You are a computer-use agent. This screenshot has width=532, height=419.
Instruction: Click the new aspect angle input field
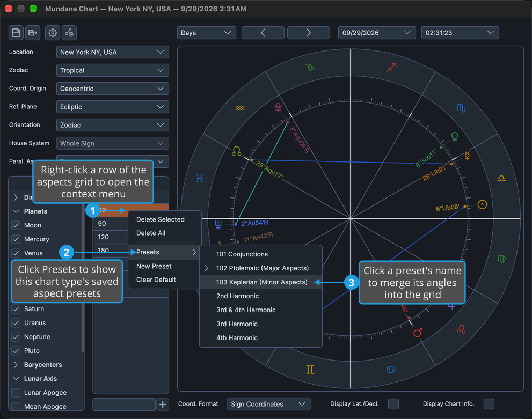pyautogui.click(x=124, y=405)
